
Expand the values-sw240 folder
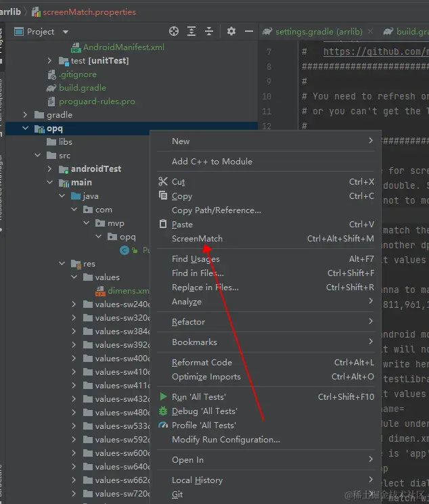click(74, 304)
